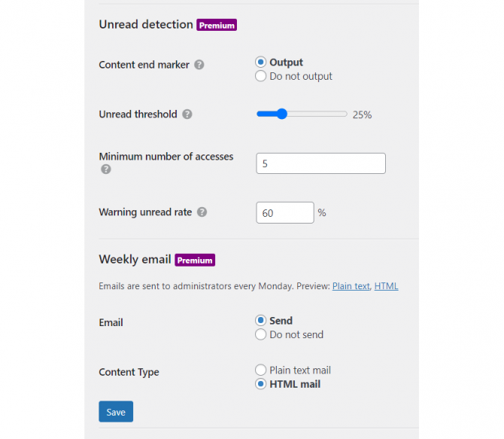504x439 pixels.
Task: Click the Unread detection section heading
Action: pos(146,24)
